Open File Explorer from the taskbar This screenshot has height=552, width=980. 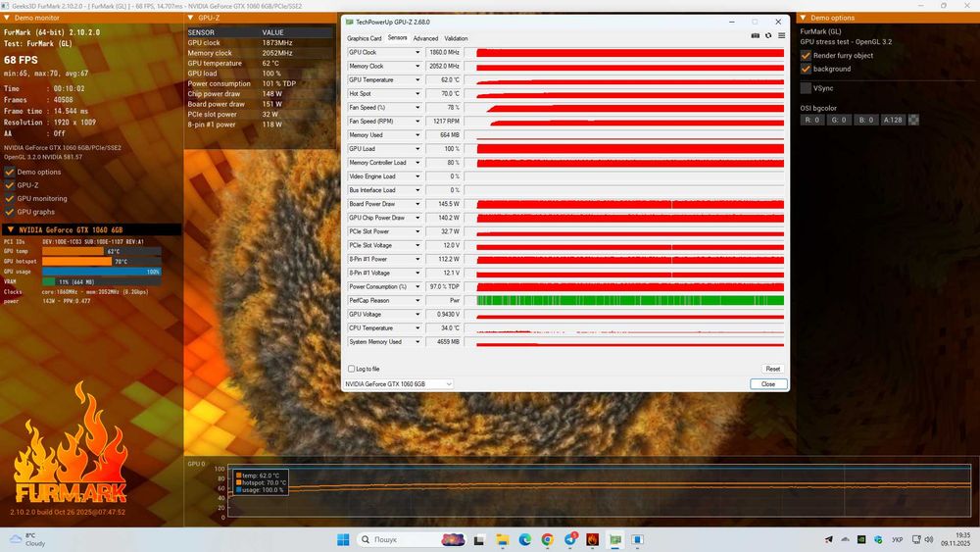(502, 539)
